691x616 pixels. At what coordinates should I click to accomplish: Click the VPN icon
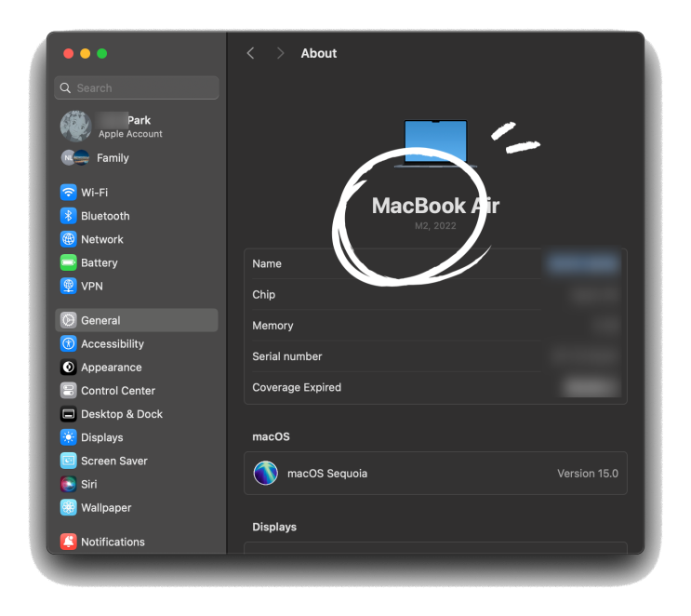[x=68, y=287]
